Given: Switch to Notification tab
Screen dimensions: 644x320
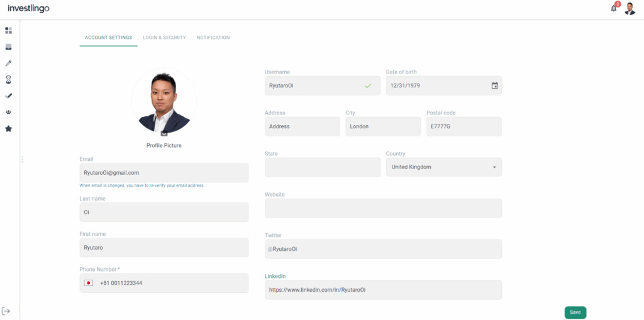Looking at the screenshot, I should click(x=213, y=37).
